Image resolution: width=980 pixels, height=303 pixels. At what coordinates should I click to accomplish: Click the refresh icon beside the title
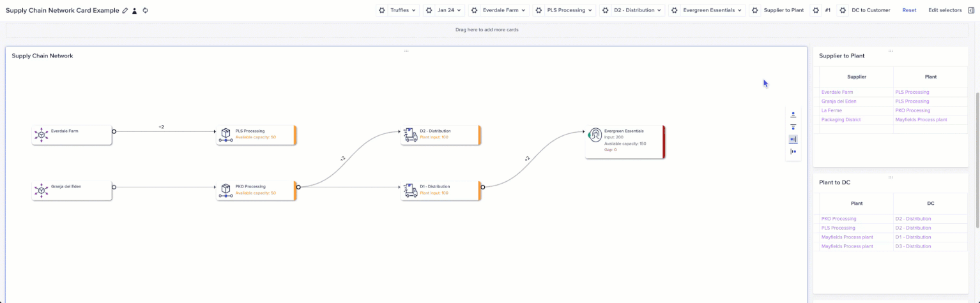click(x=146, y=10)
